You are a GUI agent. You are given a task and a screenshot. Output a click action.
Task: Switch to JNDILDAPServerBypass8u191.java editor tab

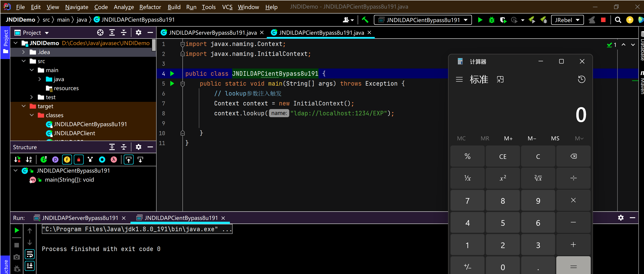[212, 32]
